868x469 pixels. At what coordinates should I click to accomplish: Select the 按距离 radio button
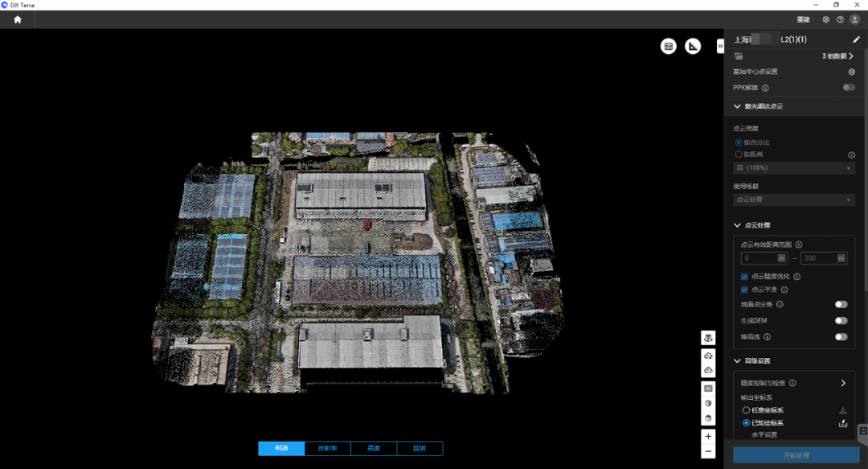(739, 154)
